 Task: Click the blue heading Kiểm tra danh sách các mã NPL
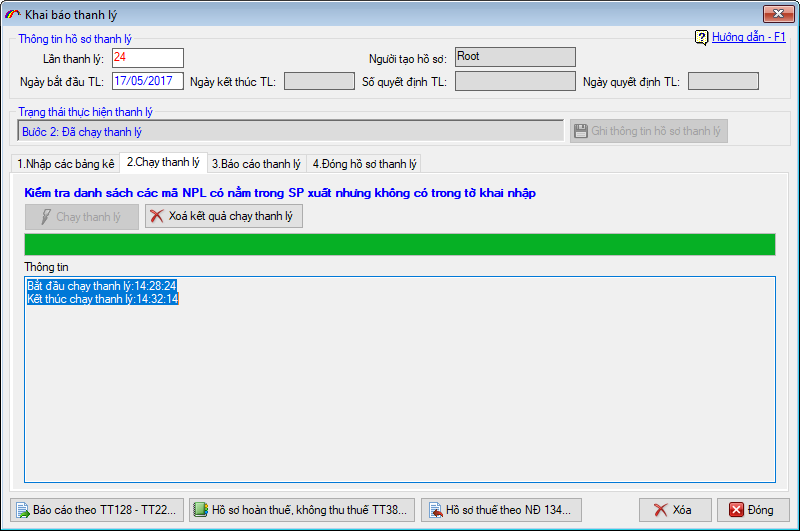tap(280, 193)
